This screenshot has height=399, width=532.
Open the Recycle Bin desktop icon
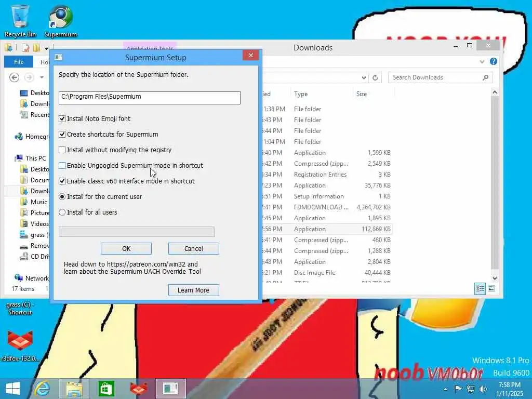tap(20, 20)
